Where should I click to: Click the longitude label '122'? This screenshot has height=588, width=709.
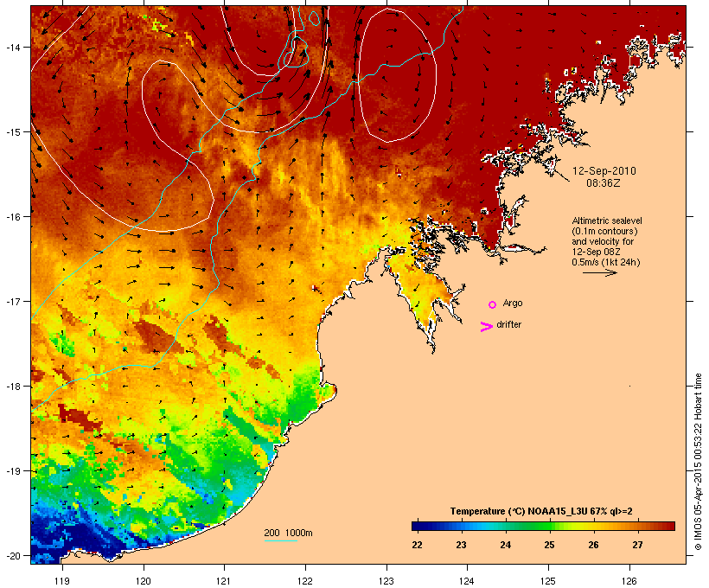[x=305, y=581]
